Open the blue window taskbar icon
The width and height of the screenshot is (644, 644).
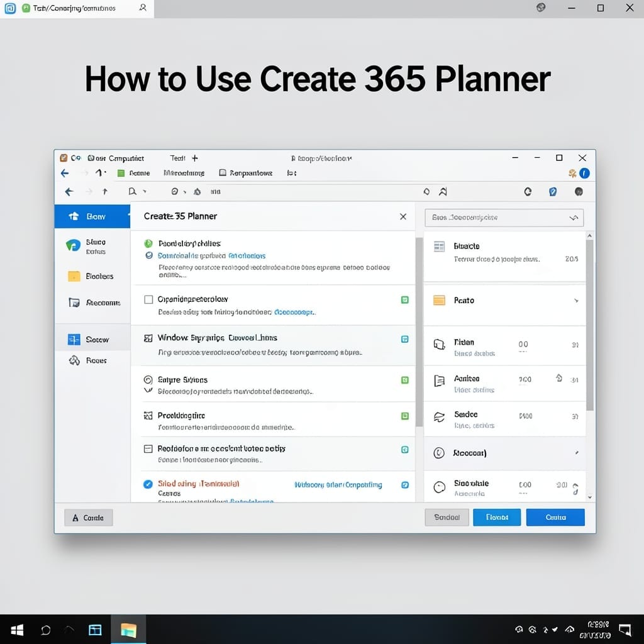click(95, 630)
